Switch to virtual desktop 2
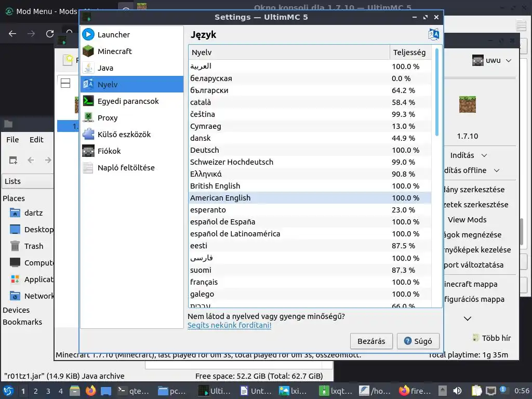Viewport: 532px width, 399px height. click(36, 391)
